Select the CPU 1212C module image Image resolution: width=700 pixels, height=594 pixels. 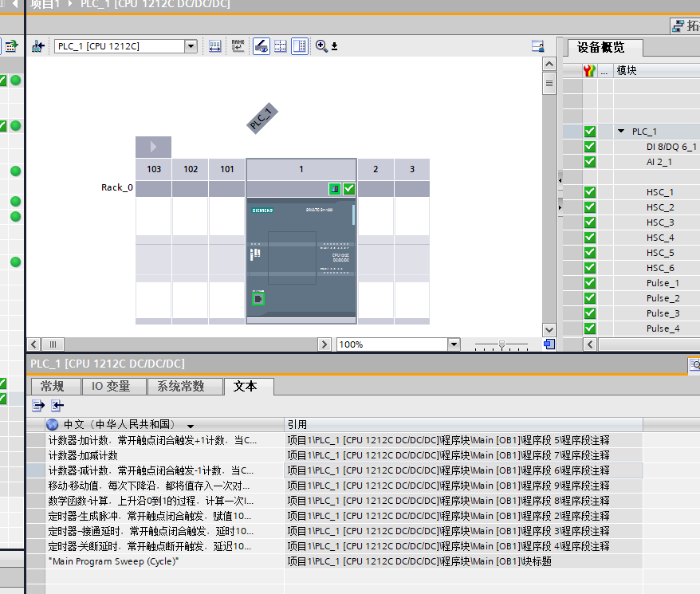(x=301, y=259)
